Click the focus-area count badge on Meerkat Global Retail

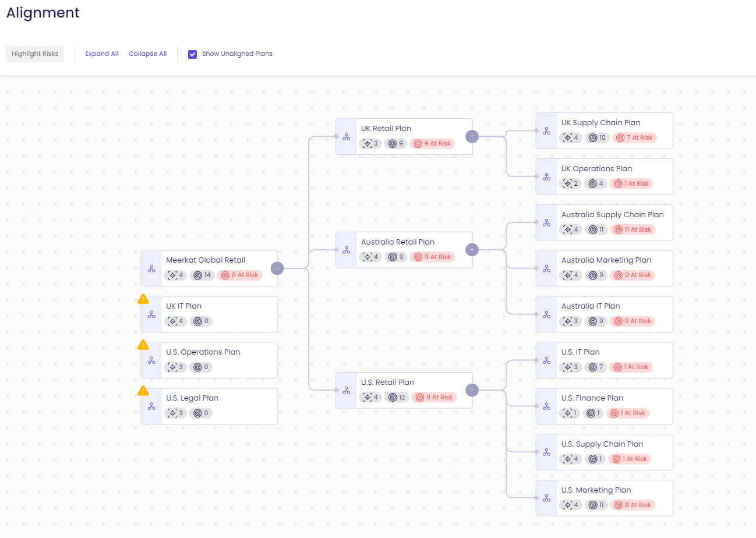click(175, 275)
